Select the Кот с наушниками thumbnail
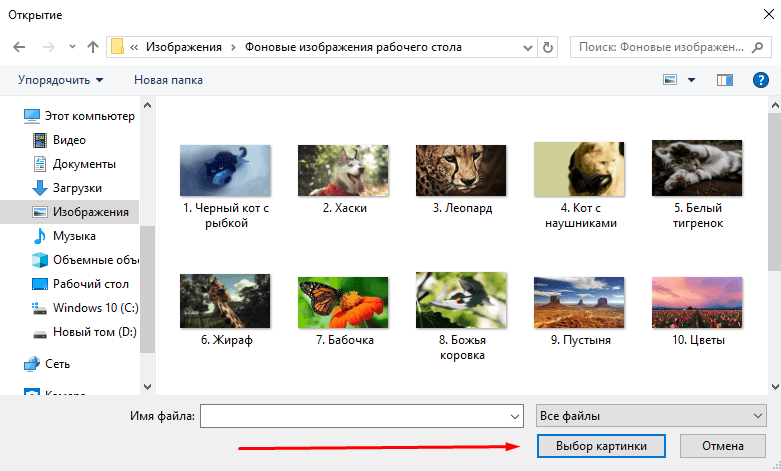781x471 pixels. pos(579,169)
